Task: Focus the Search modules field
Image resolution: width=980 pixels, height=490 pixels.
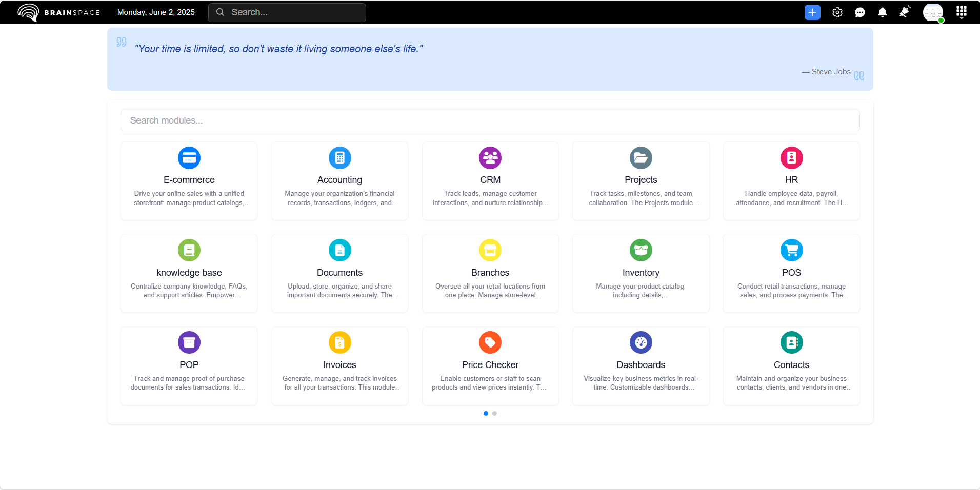Action: click(x=490, y=120)
